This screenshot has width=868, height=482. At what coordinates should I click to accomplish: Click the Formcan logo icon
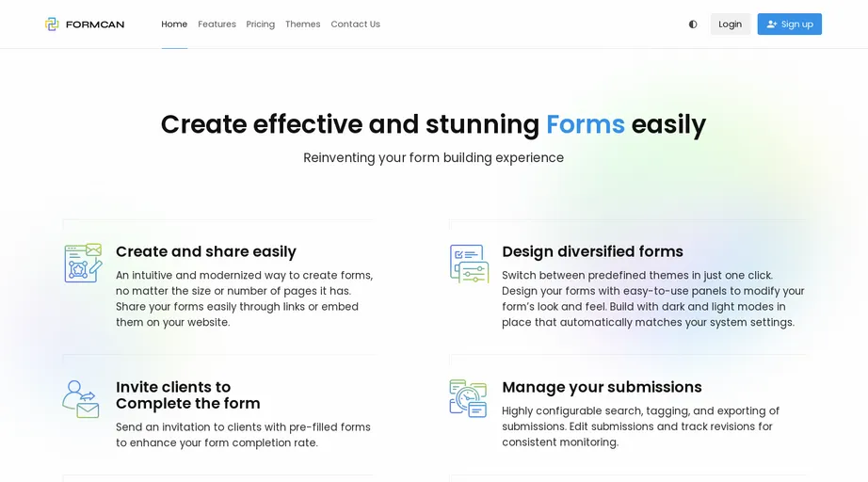52,24
